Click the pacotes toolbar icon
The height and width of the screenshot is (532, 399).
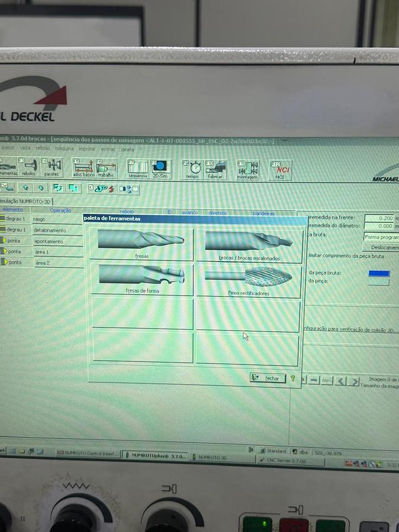tap(51, 168)
